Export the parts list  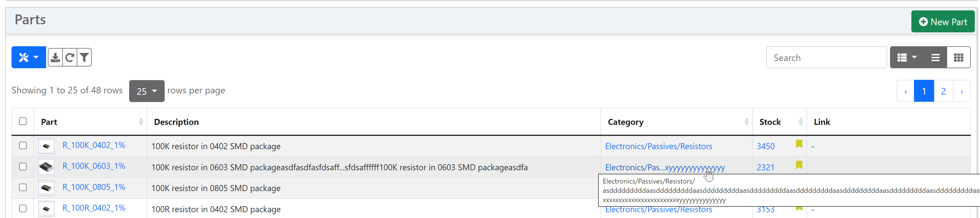click(55, 57)
